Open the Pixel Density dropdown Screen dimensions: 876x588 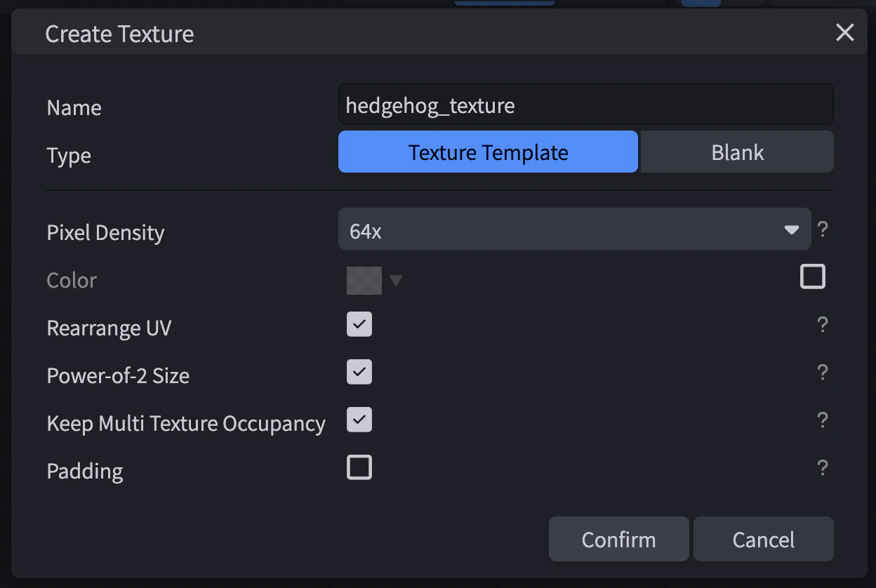pyautogui.click(x=574, y=229)
